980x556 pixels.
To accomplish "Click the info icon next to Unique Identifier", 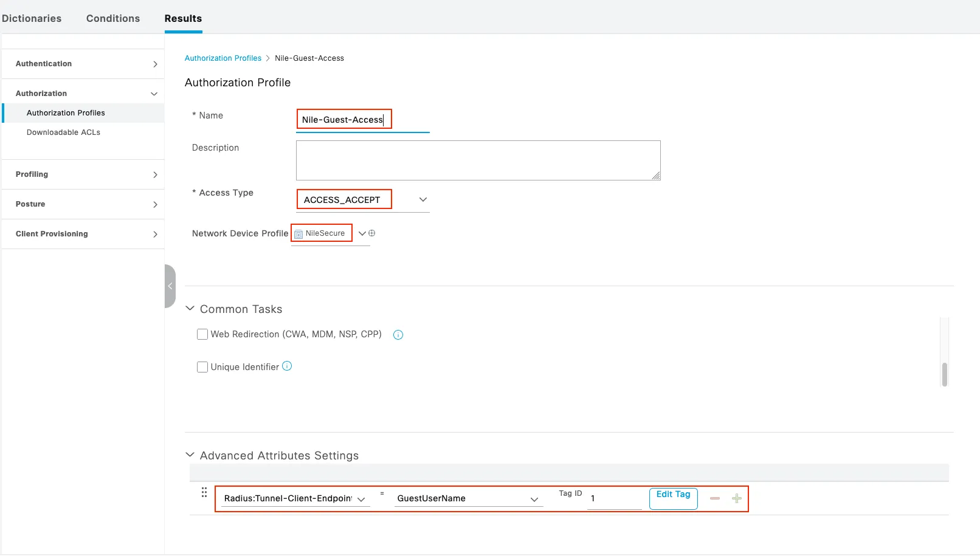I will point(287,366).
